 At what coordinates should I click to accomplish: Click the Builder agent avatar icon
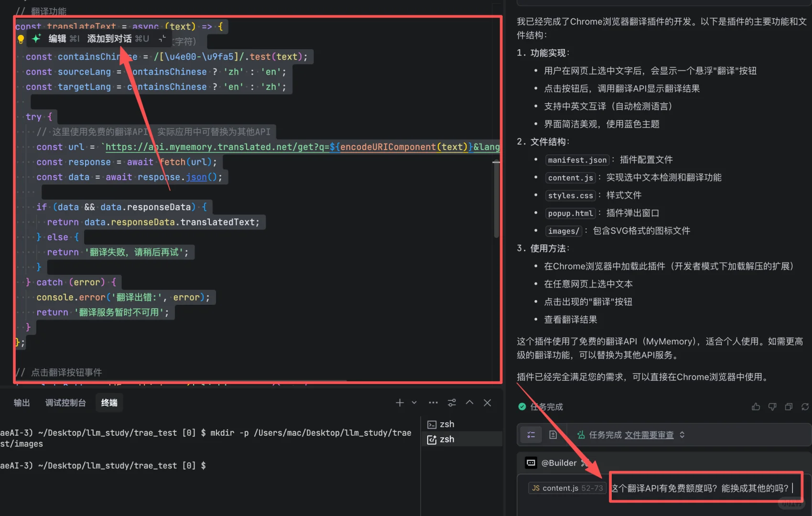coord(531,462)
